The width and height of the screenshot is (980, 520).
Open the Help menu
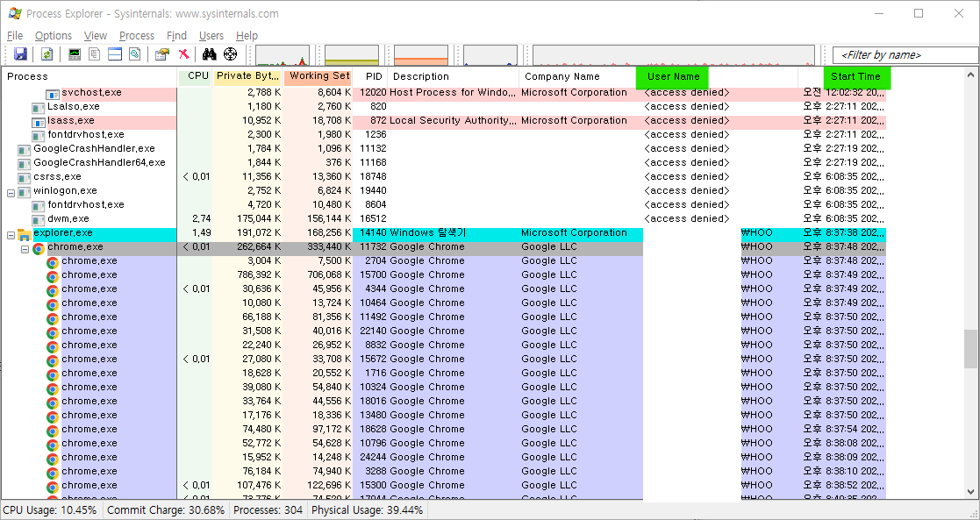[x=247, y=36]
